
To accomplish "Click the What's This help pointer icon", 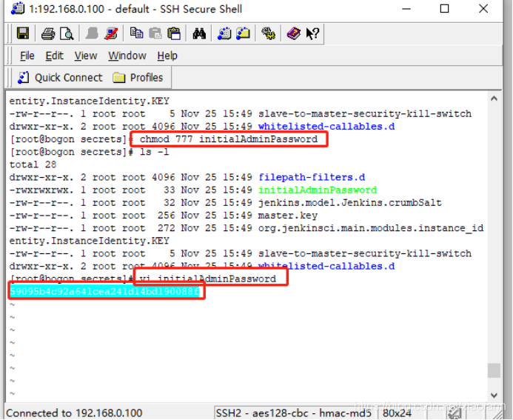I will click(312, 33).
